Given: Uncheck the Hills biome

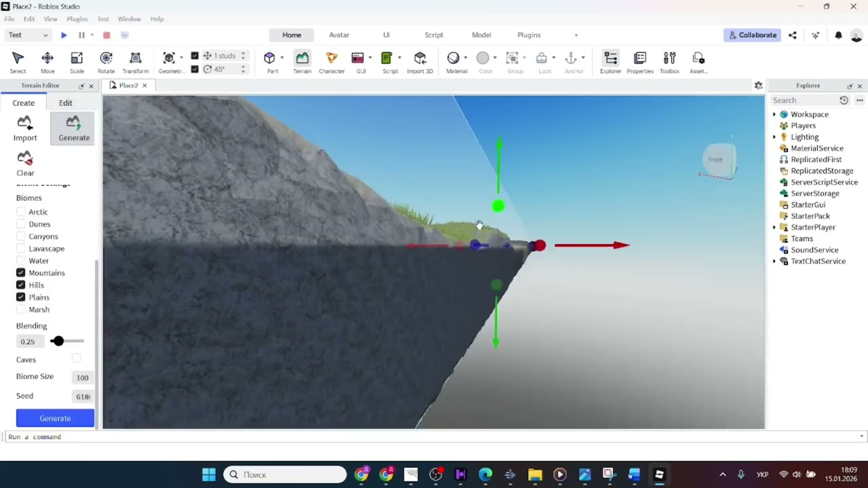Looking at the screenshot, I should (21, 285).
